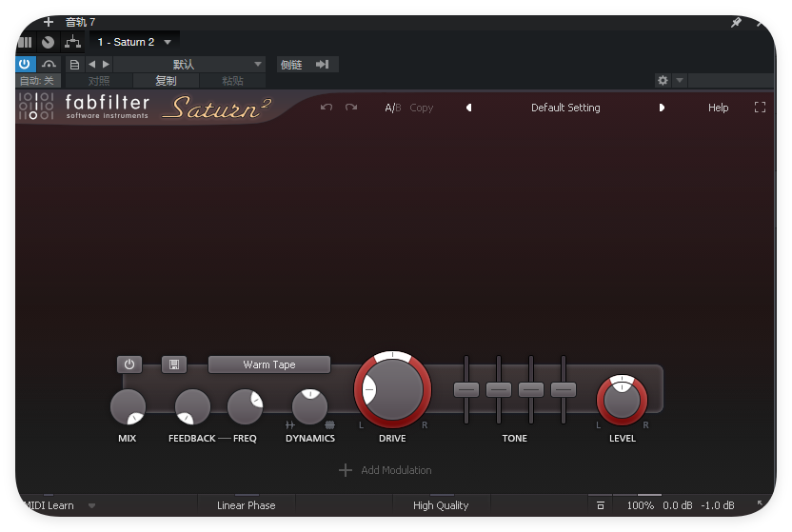Click the fourth TONE slider
792x532 pixels.
click(x=564, y=389)
